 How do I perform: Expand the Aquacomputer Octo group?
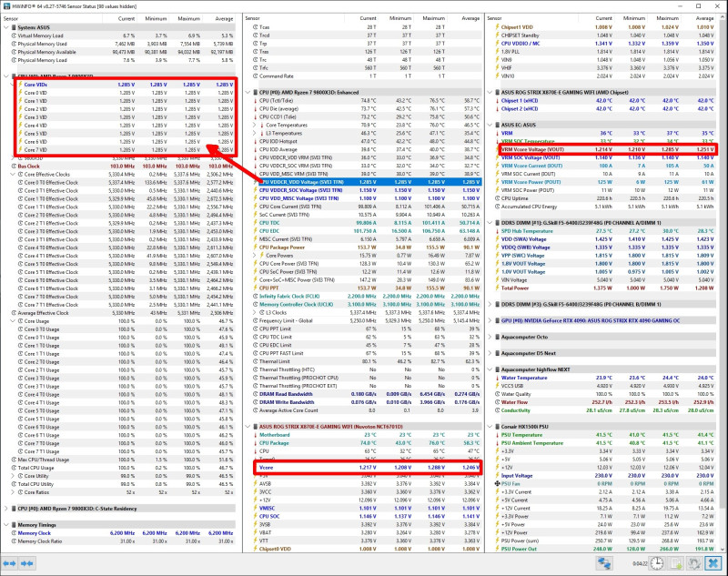click(x=490, y=337)
